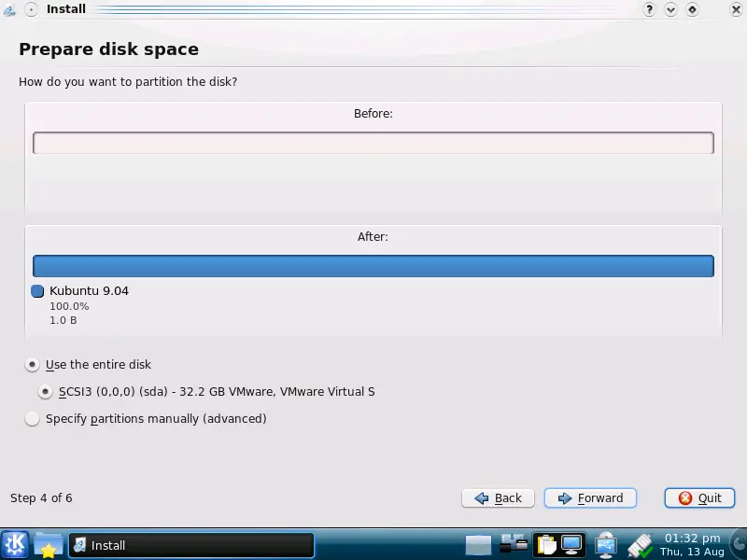Quit the installer
This screenshot has width=747, height=560.
[x=699, y=498]
